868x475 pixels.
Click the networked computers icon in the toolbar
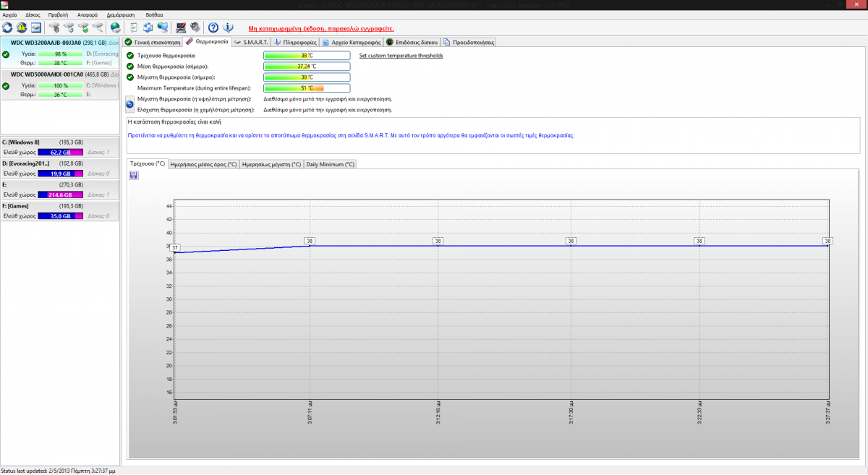pos(163,27)
